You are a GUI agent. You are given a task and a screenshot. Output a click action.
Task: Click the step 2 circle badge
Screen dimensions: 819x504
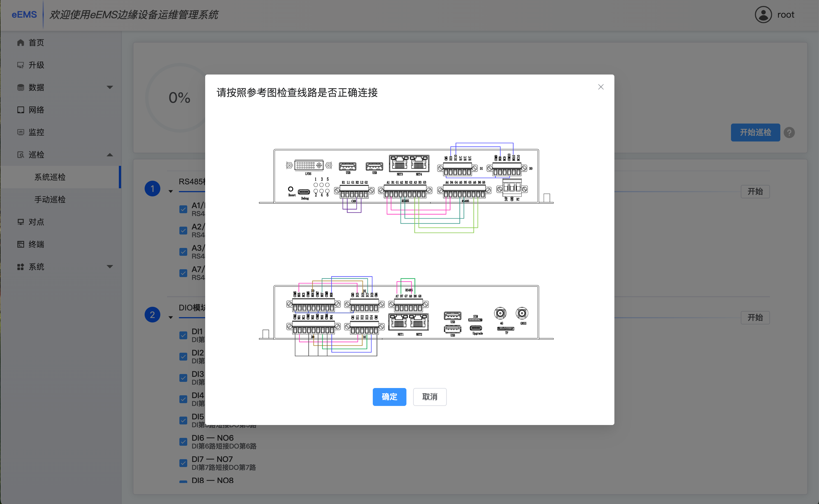click(x=152, y=315)
